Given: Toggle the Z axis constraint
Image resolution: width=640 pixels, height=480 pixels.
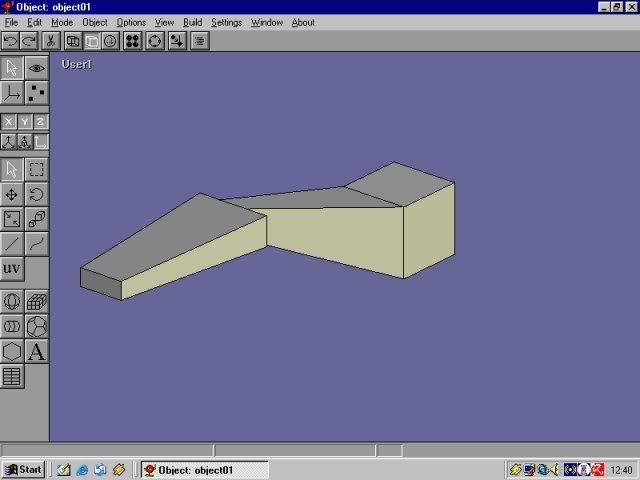Looking at the screenshot, I should [x=40, y=122].
